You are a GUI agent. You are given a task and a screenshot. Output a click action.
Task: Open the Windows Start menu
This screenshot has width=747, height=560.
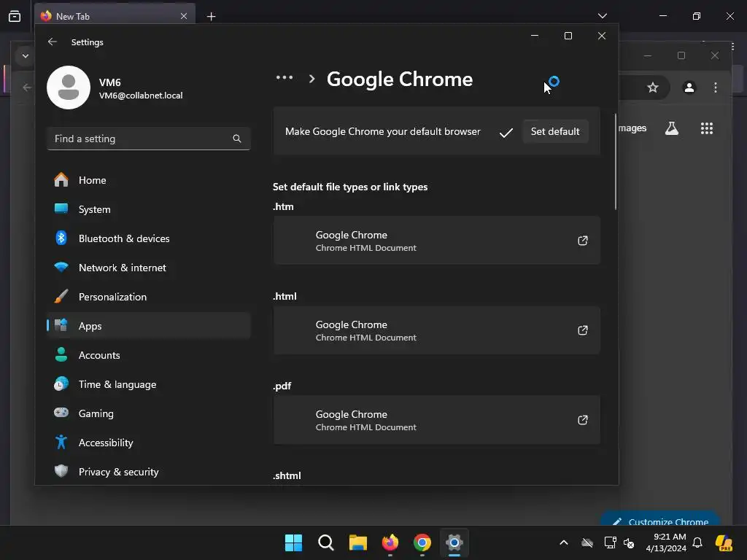(x=293, y=542)
